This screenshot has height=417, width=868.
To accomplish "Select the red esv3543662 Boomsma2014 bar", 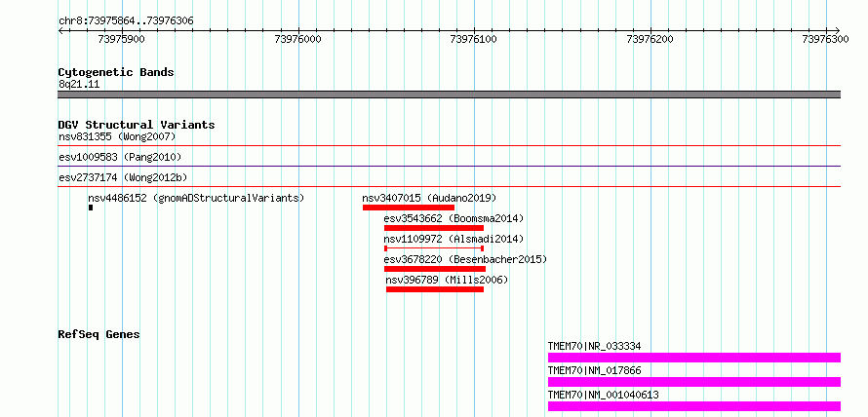I will (434, 228).
